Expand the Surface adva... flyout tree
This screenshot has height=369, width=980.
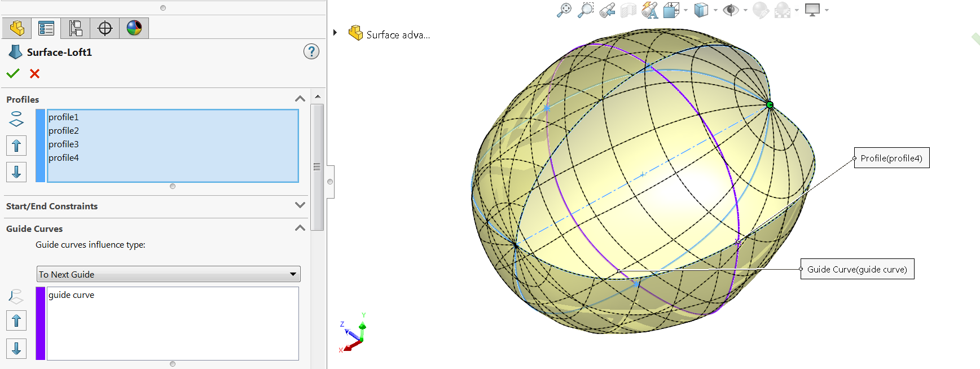click(335, 33)
